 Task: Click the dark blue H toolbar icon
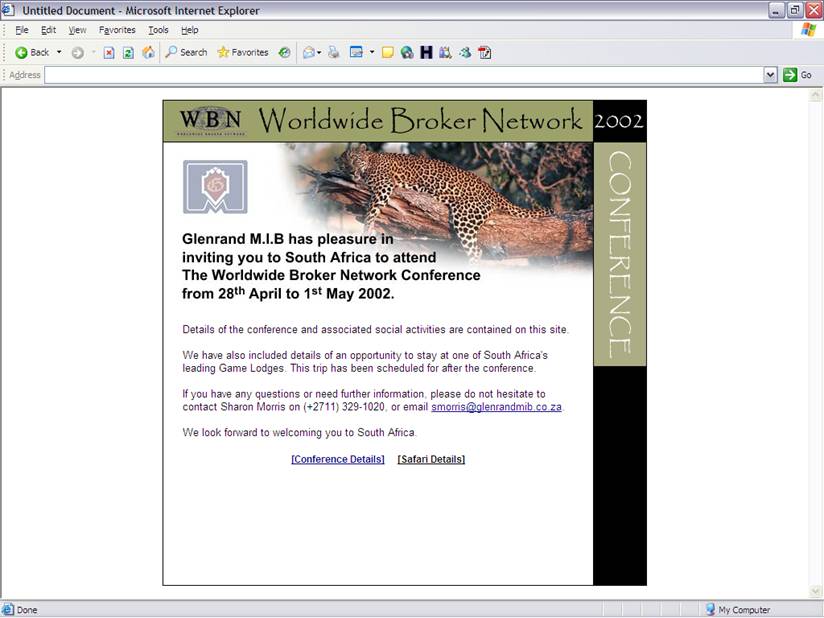(426, 52)
